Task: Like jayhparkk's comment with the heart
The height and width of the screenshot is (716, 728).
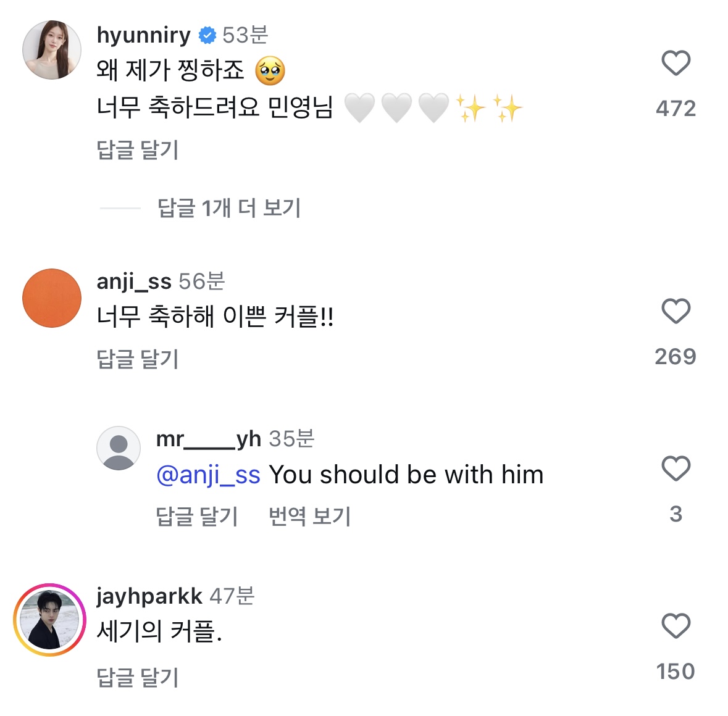Action: 676,626
